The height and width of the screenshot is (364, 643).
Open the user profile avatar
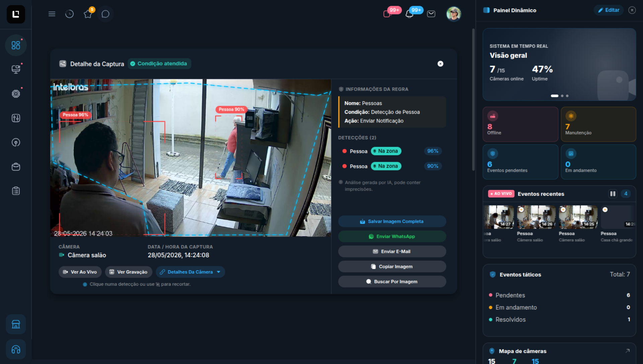[x=453, y=14]
